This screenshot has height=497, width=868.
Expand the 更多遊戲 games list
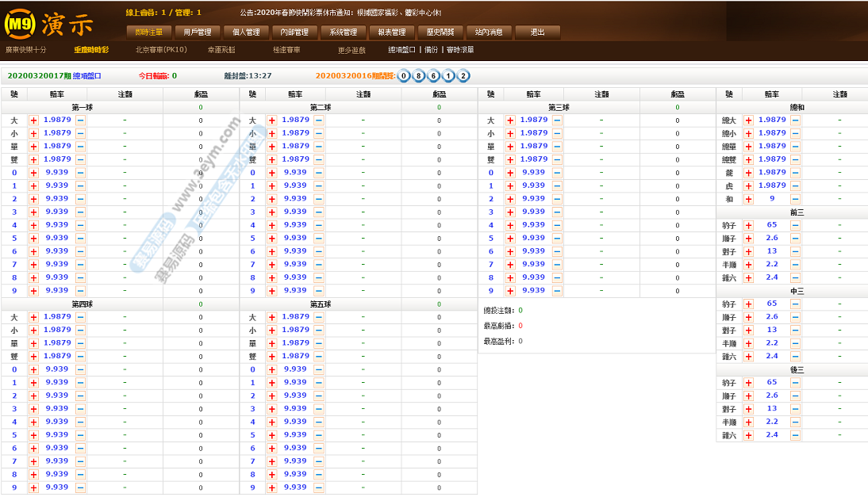pyautogui.click(x=351, y=50)
